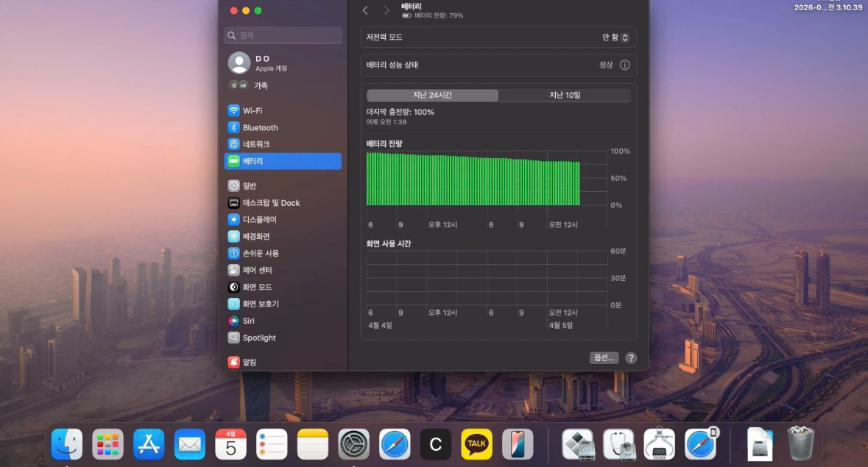Switch graph to 지난 10일 view

pos(565,96)
